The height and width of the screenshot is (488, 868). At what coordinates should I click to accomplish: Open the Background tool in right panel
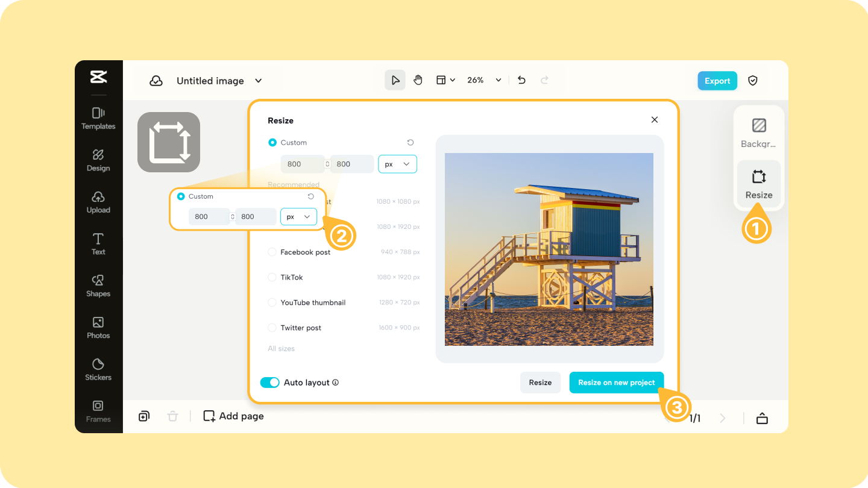pyautogui.click(x=759, y=133)
